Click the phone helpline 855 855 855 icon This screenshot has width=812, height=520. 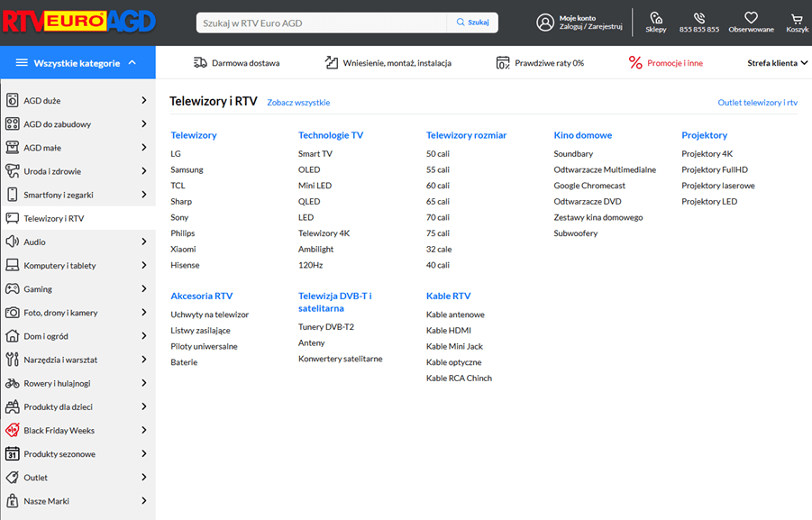(x=698, y=18)
